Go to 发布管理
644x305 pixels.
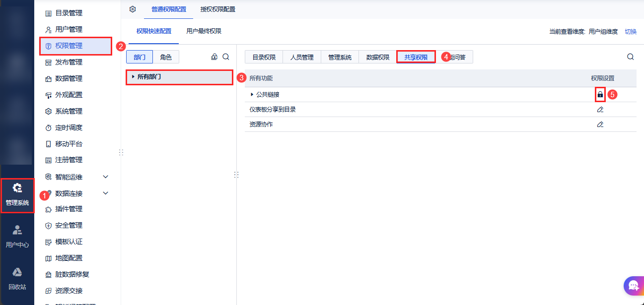click(x=69, y=62)
